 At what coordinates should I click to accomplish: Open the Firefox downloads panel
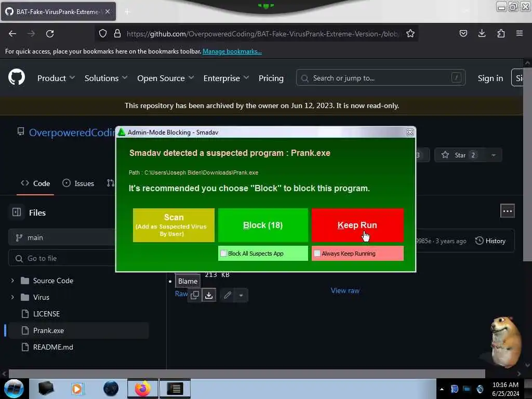pyautogui.click(x=482, y=34)
